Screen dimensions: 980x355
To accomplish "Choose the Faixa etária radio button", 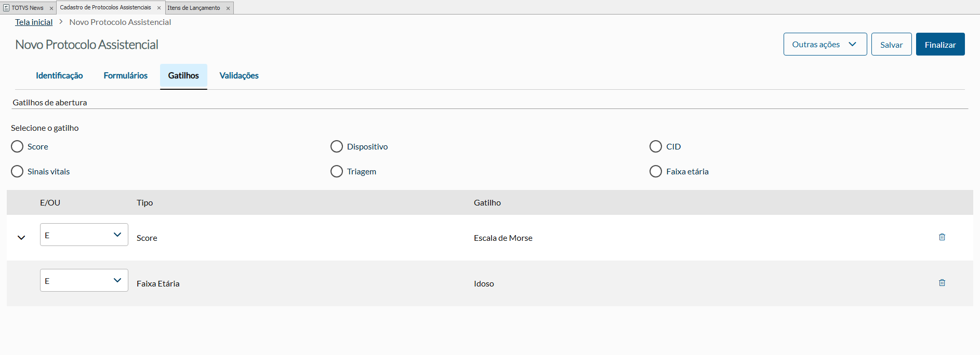I will coord(656,171).
